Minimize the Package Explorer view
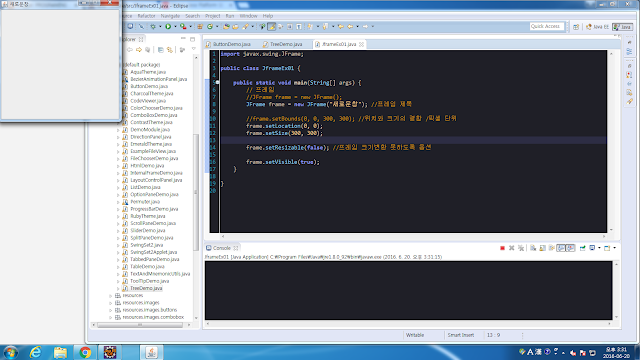This screenshot has width=640, height=360. pyautogui.click(x=183, y=39)
